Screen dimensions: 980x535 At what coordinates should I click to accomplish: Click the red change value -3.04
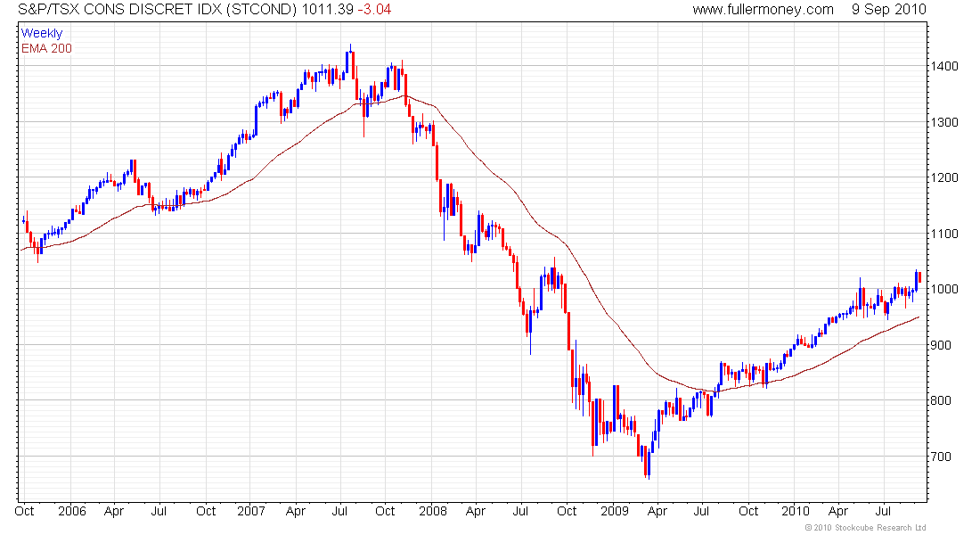click(x=374, y=10)
